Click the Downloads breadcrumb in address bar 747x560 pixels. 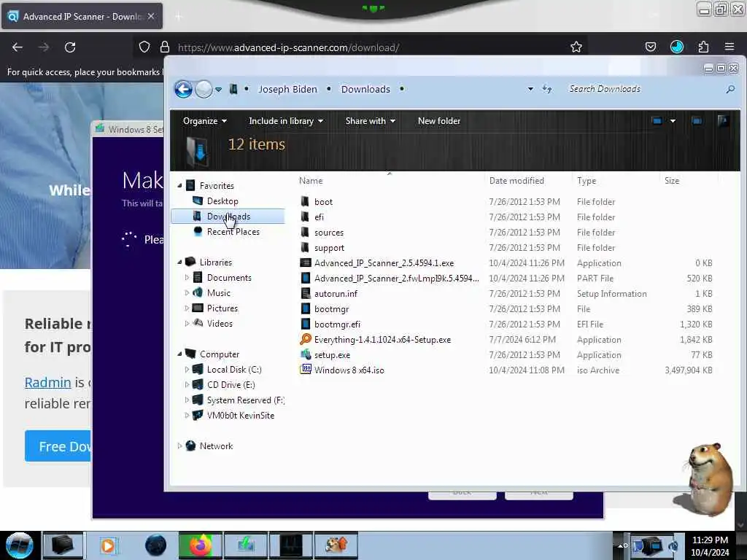click(x=365, y=89)
